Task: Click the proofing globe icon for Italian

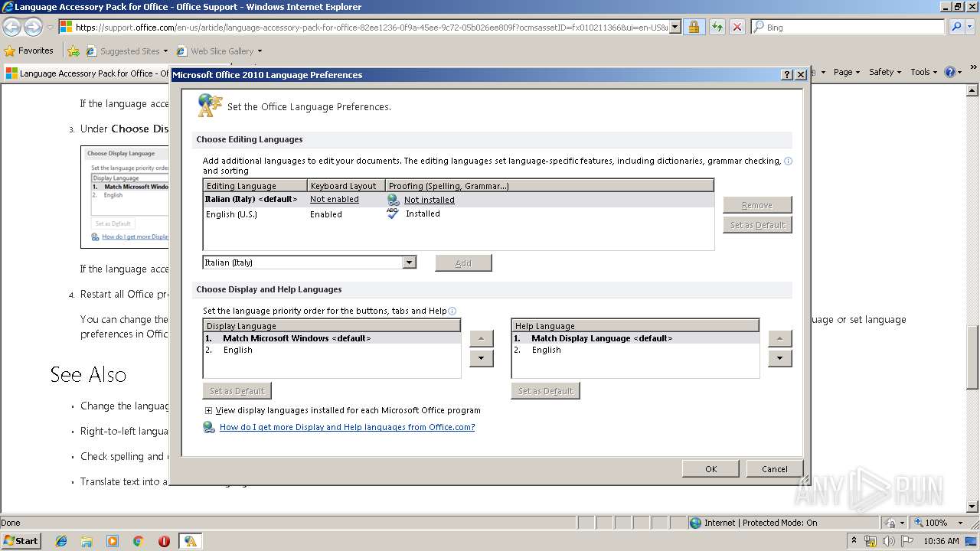Action: (394, 200)
